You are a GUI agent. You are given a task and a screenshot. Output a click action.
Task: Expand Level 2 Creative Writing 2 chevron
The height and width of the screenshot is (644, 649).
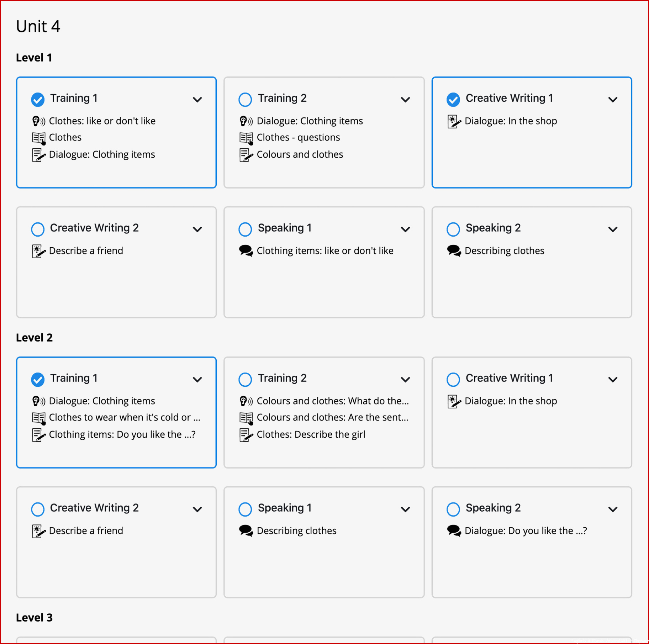197,510
